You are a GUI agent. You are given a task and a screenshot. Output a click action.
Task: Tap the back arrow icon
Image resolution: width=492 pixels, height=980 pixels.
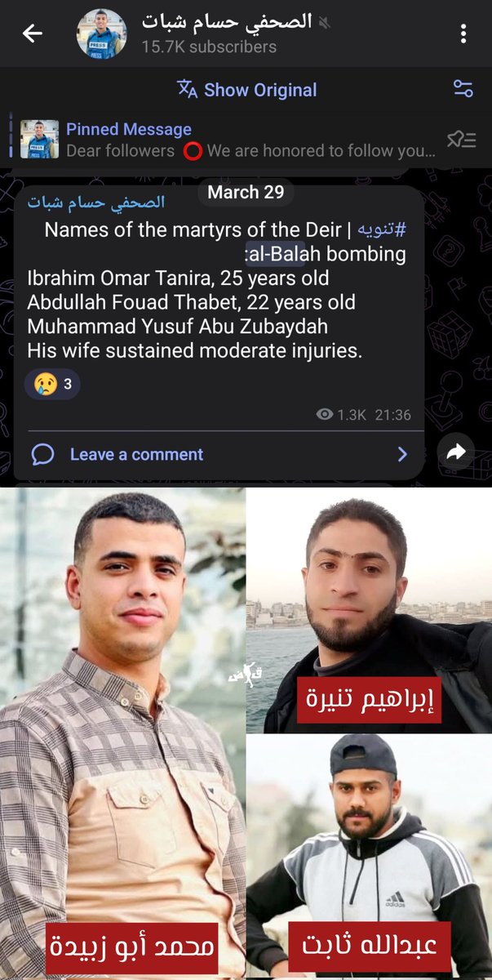point(33,34)
